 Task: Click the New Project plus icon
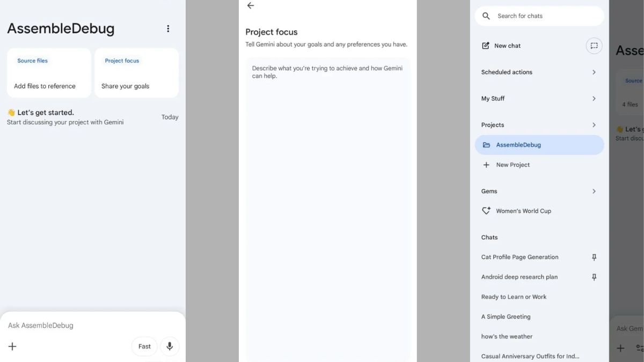(486, 165)
